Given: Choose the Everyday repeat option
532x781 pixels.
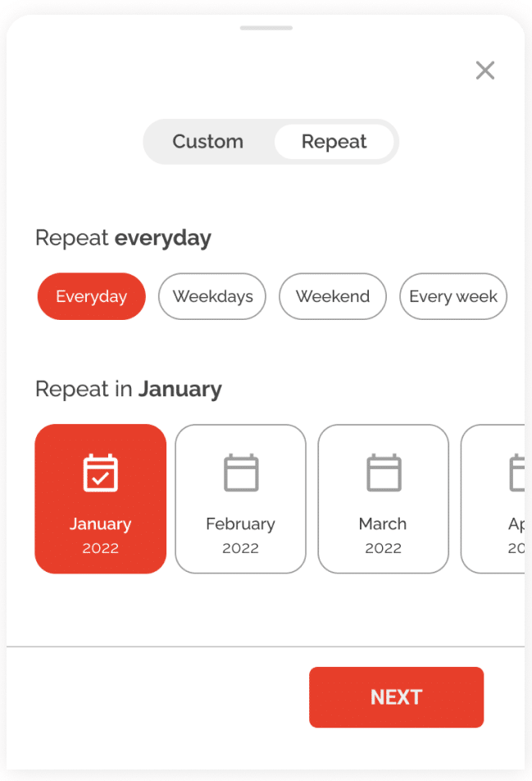Looking at the screenshot, I should (92, 296).
